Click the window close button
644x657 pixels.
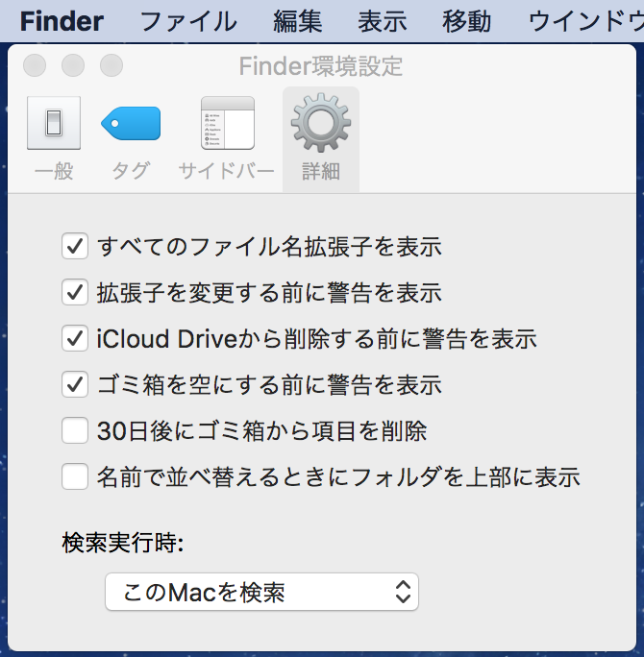pos(35,65)
